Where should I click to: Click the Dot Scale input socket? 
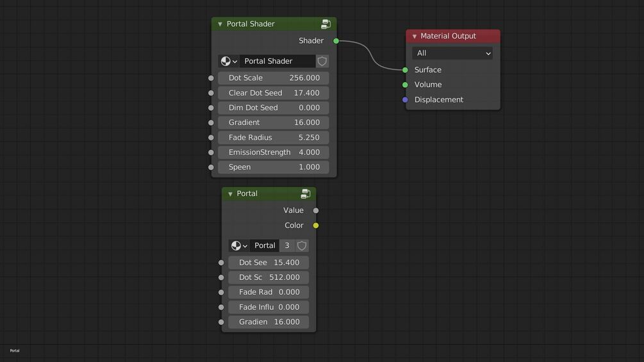pyautogui.click(x=211, y=78)
